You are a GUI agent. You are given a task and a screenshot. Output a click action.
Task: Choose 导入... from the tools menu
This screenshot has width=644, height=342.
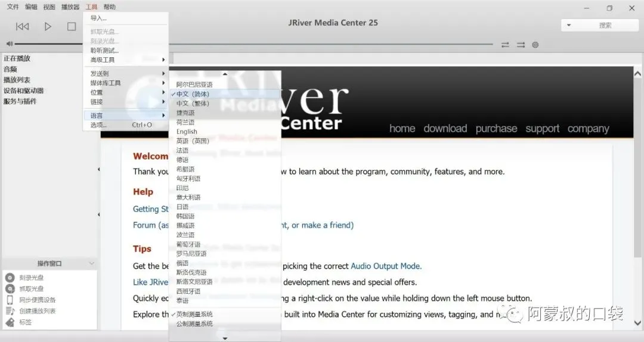[126, 18]
